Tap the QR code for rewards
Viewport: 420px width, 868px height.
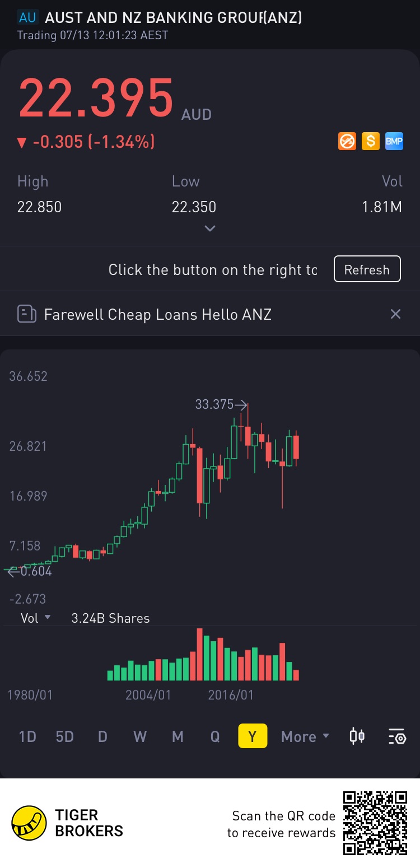coord(375,823)
